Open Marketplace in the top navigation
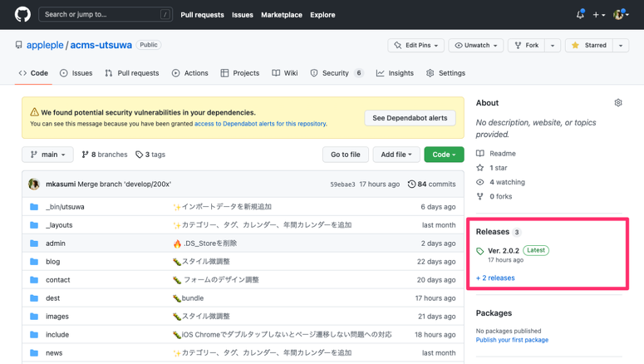Screen dimensions: 644x364 [282, 15]
